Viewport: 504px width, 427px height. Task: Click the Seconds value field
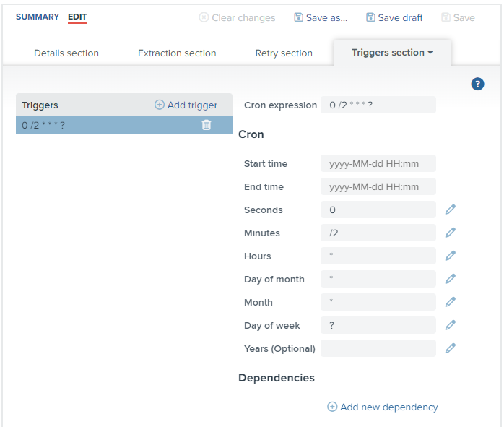[378, 210]
